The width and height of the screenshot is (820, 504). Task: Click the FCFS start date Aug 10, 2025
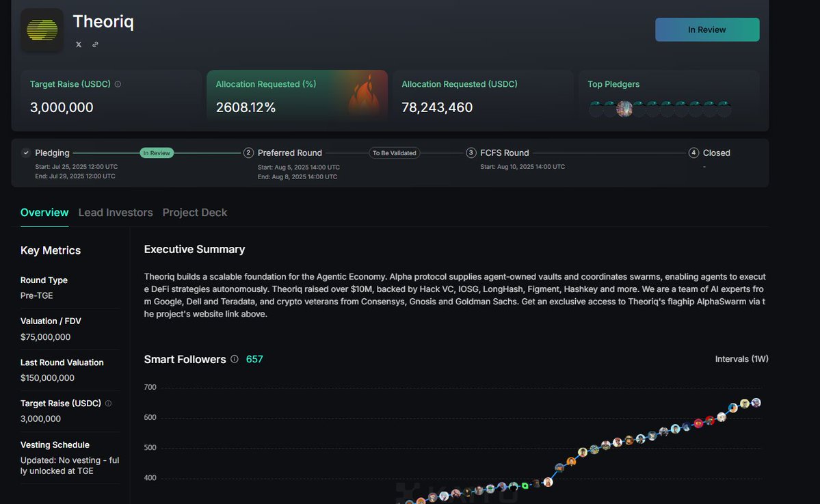523,167
